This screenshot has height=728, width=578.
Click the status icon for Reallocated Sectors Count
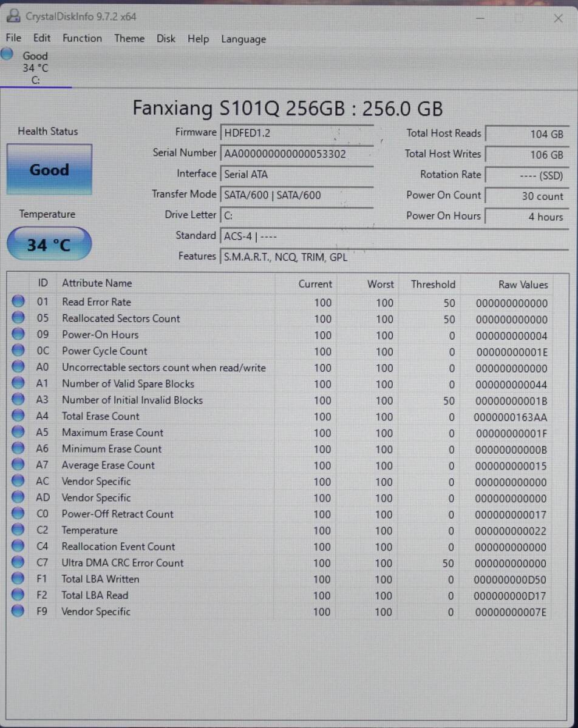tap(19, 318)
